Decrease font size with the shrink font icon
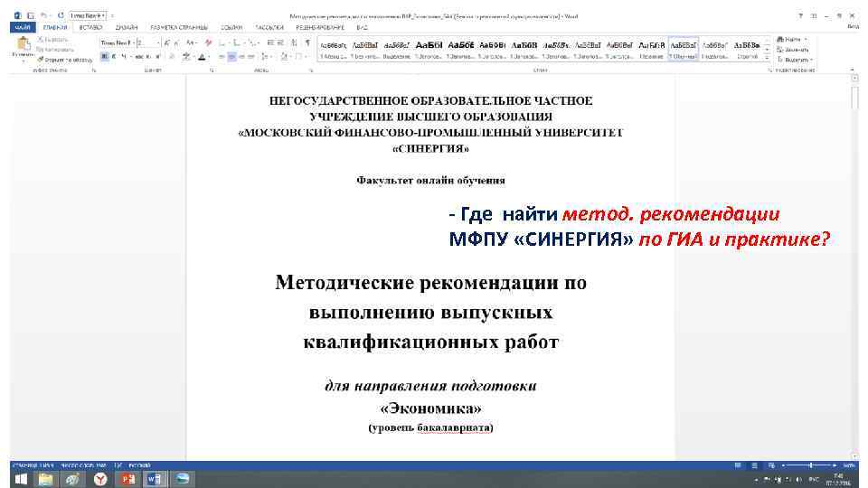Viewport: 868px width, 488px height. tap(176, 42)
